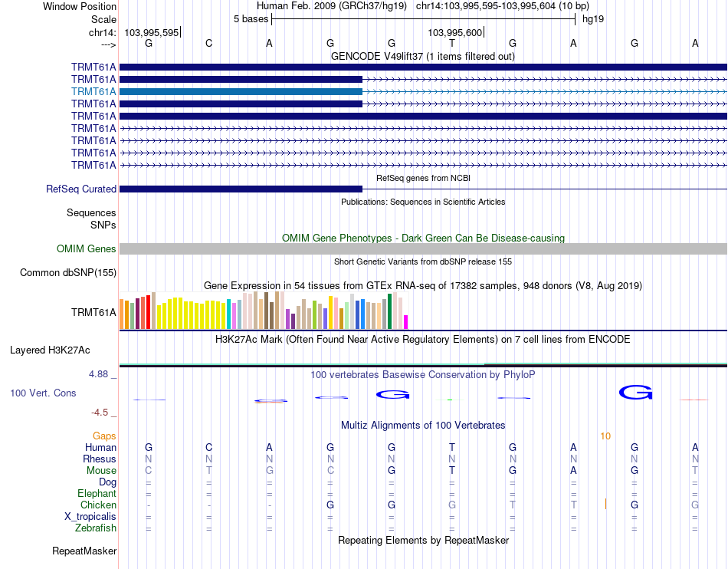Image resolution: width=728 pixels, height=569 pixels.
Task: Click the OMIM Gene Phenotypes green title
Action: (423, 238)
